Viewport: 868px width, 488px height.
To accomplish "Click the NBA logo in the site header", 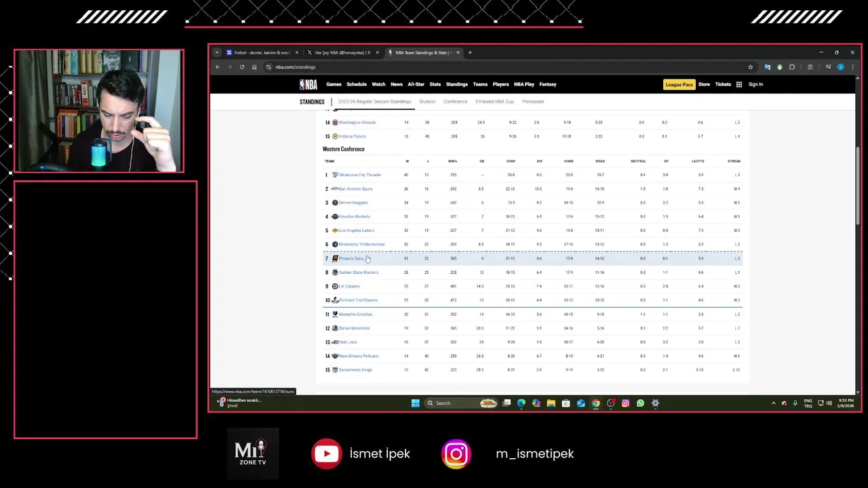I will pyautogui.click(x=309, y=85).
